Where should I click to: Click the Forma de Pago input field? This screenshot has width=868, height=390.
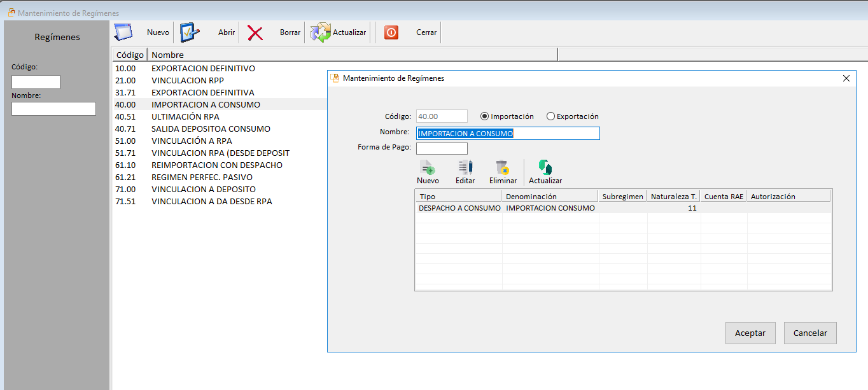coord(442,148)
